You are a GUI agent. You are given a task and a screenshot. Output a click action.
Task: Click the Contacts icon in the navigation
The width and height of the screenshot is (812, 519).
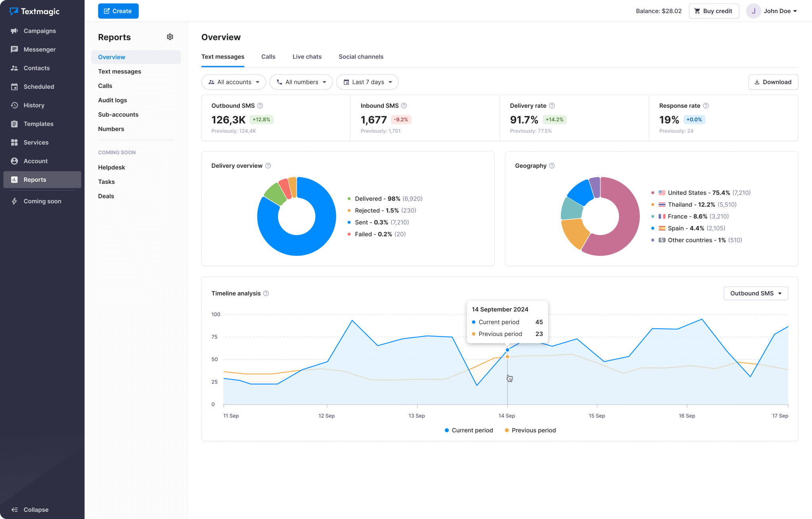pyautogui.click(x=15, y=68)
